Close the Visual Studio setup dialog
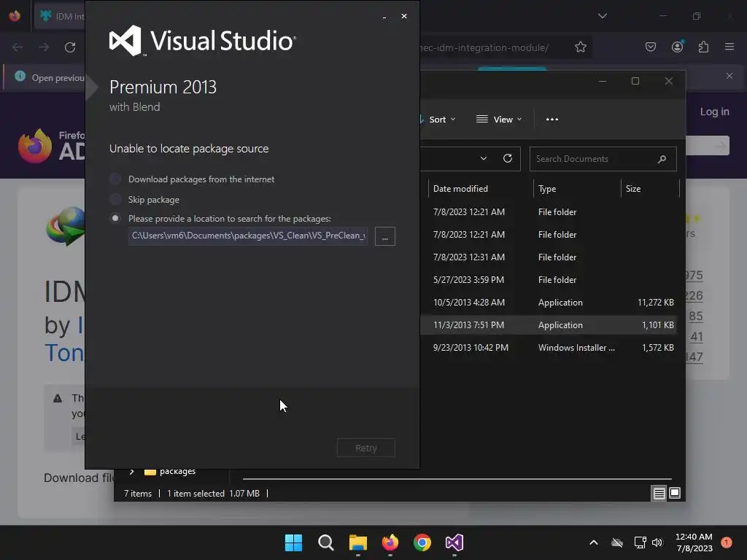This screenshot has height=560, width=747. point(404,16)
